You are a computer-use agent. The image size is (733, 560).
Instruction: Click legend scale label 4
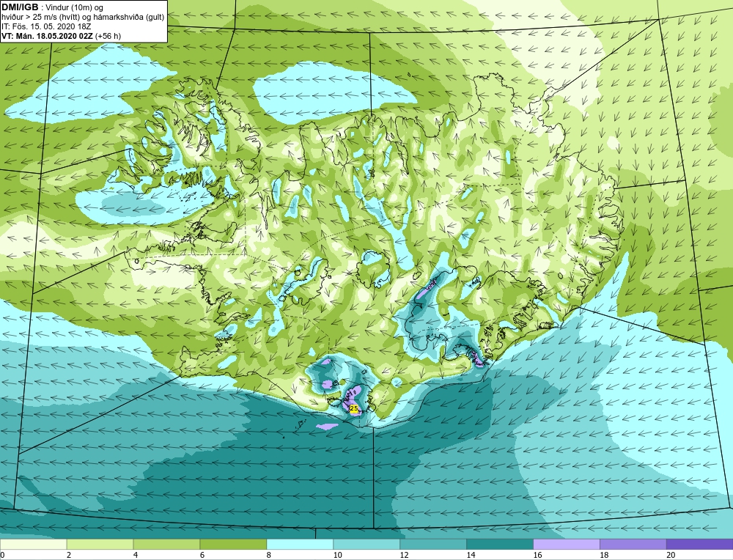(136, 555)
